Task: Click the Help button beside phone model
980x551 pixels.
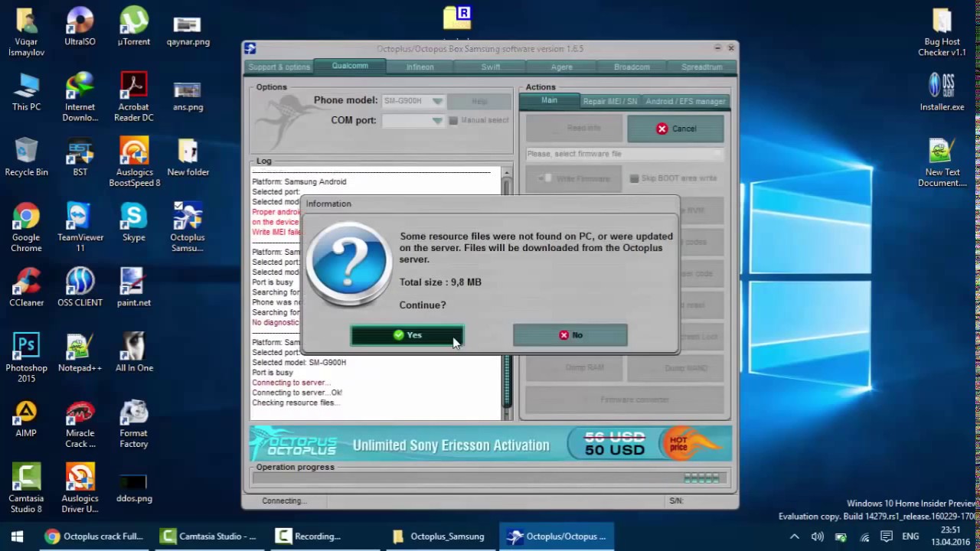Action: click(x=479, y=101)
